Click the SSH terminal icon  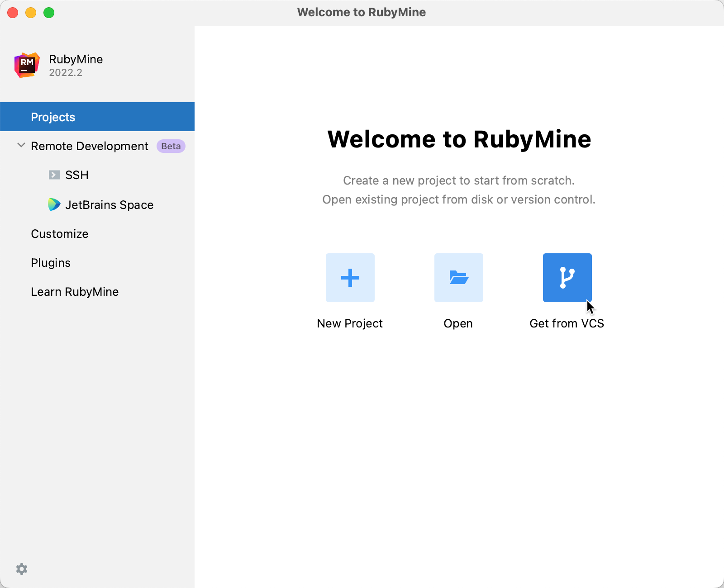pos(54,175)
